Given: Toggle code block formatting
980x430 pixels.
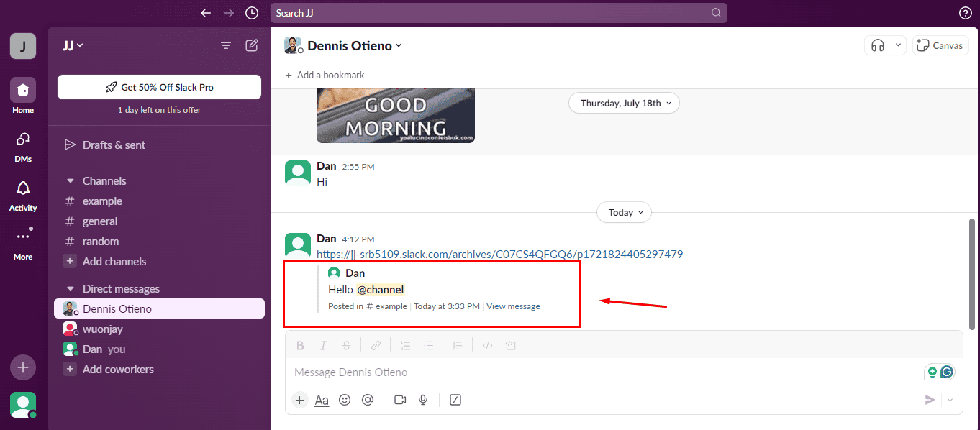Looking at the screenshot, I should [x=511, y=345].
